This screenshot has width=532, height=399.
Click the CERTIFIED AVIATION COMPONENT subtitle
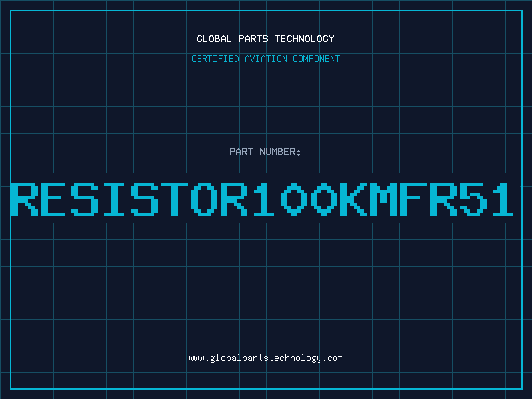click(x=265, y=59)
